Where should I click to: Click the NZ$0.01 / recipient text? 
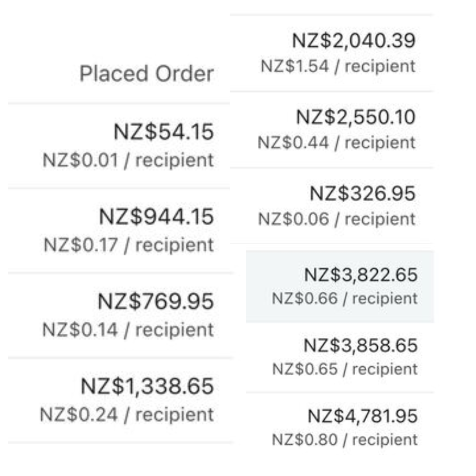point(128,160)
